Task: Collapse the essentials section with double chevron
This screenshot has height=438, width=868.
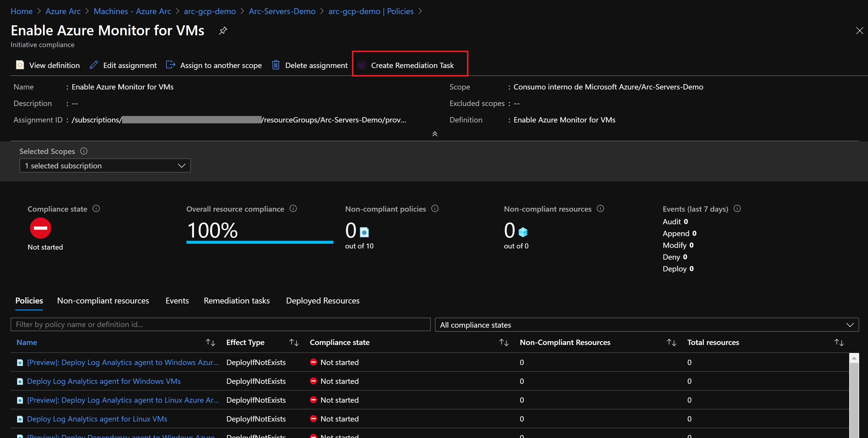Action: coord(435,134)
